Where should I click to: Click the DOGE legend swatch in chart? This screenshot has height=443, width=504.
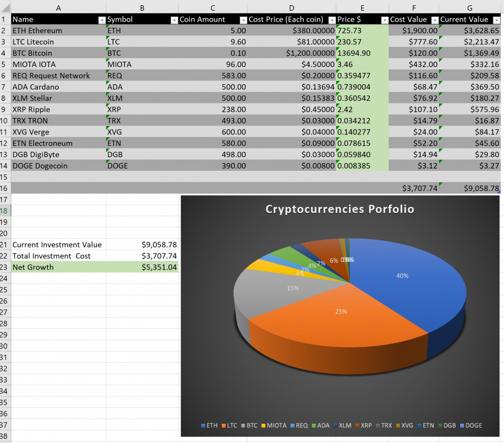(462, 426)
